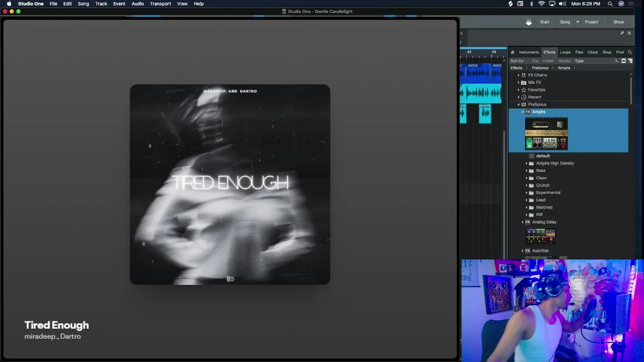Sort the browser by Folder
The image size is (644, 362).
548,61
